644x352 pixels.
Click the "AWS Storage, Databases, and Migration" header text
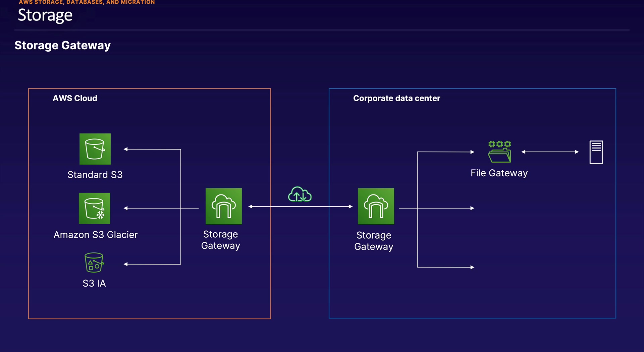point(87,2)
